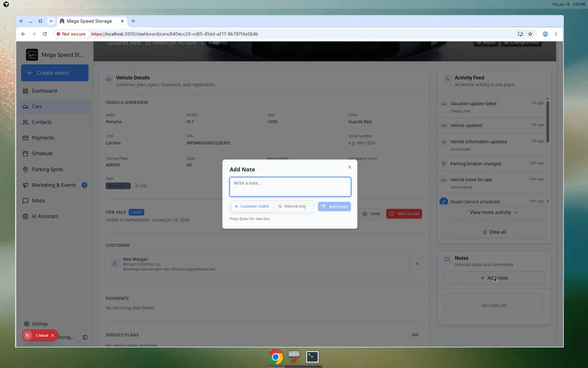Open Schedule in sidebar
The width and height of the screenshot is (588, 368).
click(x=55, y=153)
